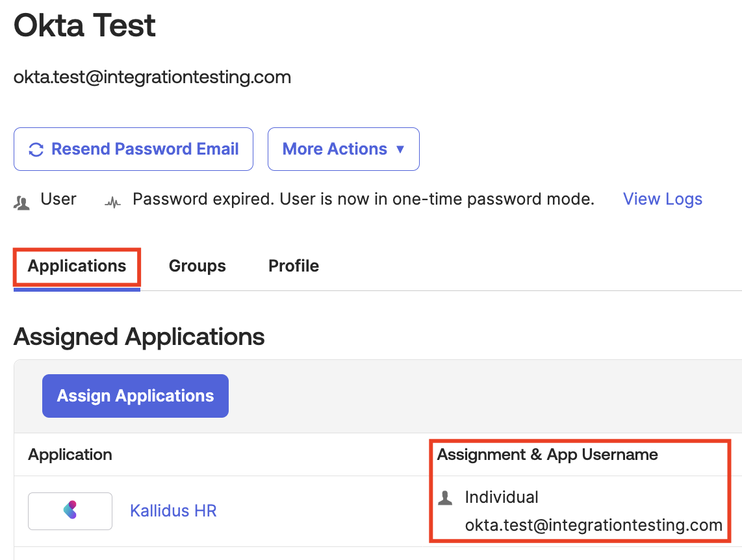This screenshot has height=560, width=742.
Task: Click the Okta Test page heading
Action: pos(85,26)
